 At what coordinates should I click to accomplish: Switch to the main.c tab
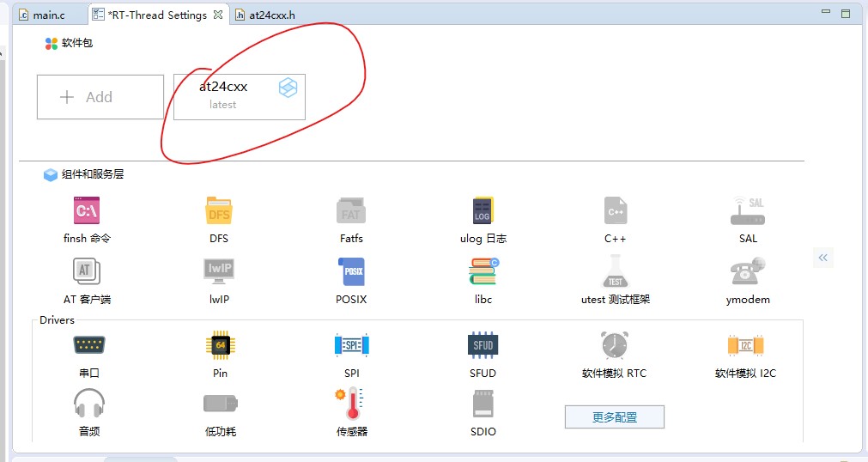coord(42,15)
